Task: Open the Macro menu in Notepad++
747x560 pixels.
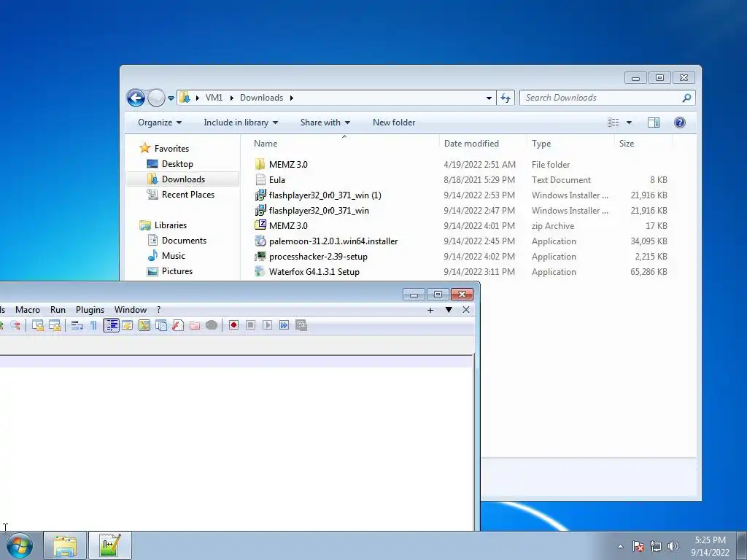Action: click(28, 309)
